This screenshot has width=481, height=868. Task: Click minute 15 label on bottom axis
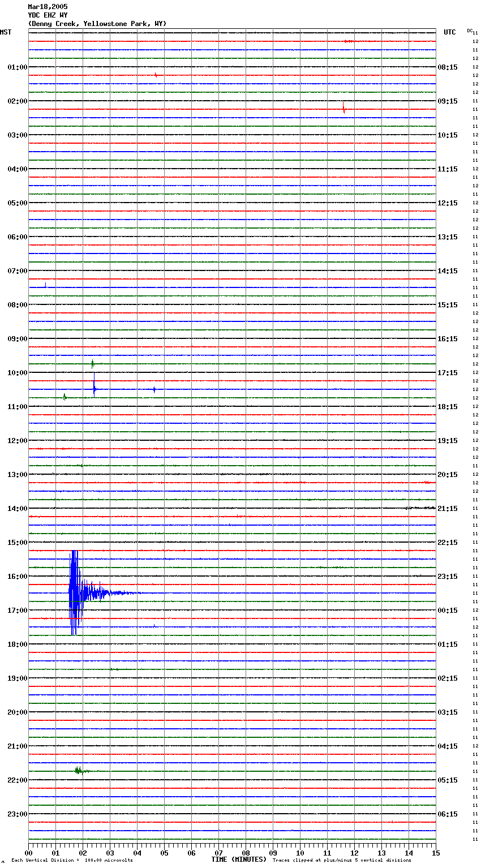pyautogui.click(x=436, y=853)
